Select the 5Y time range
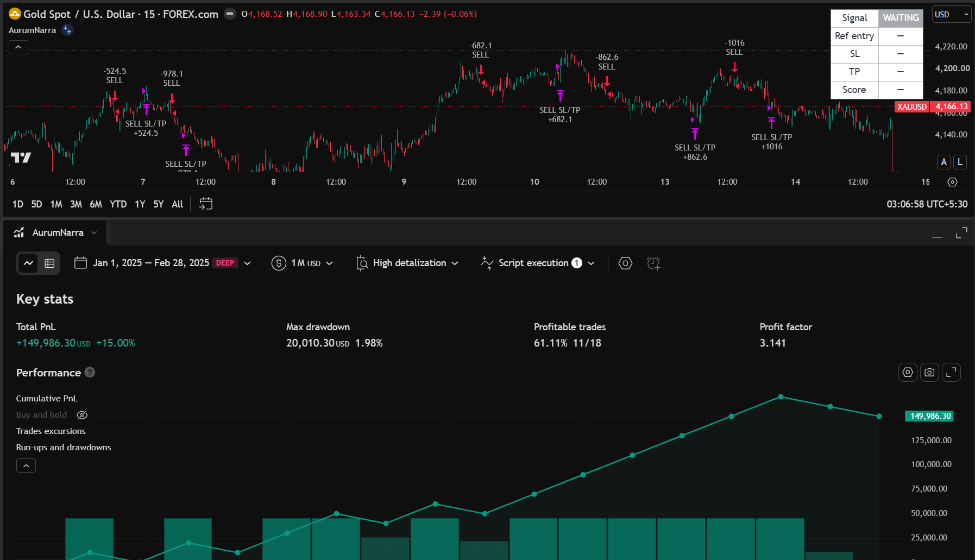This screenshot has height=560, width=975. (x=158, y=204)
